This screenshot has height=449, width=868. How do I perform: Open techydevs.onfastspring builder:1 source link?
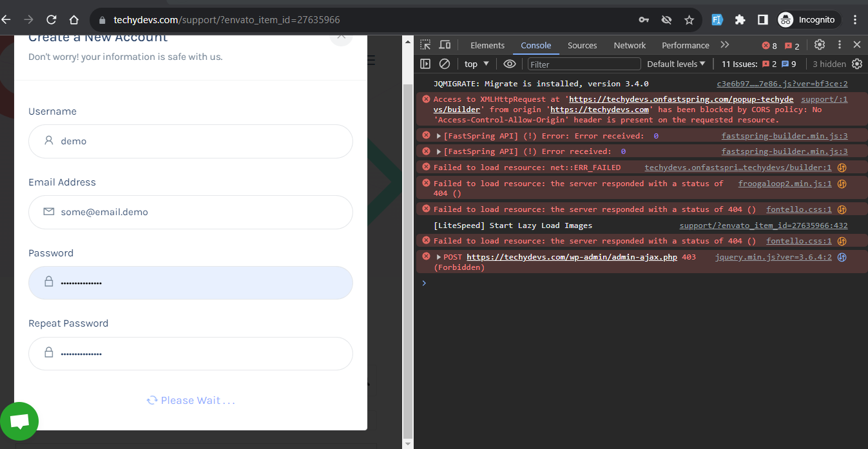[738, 167]
